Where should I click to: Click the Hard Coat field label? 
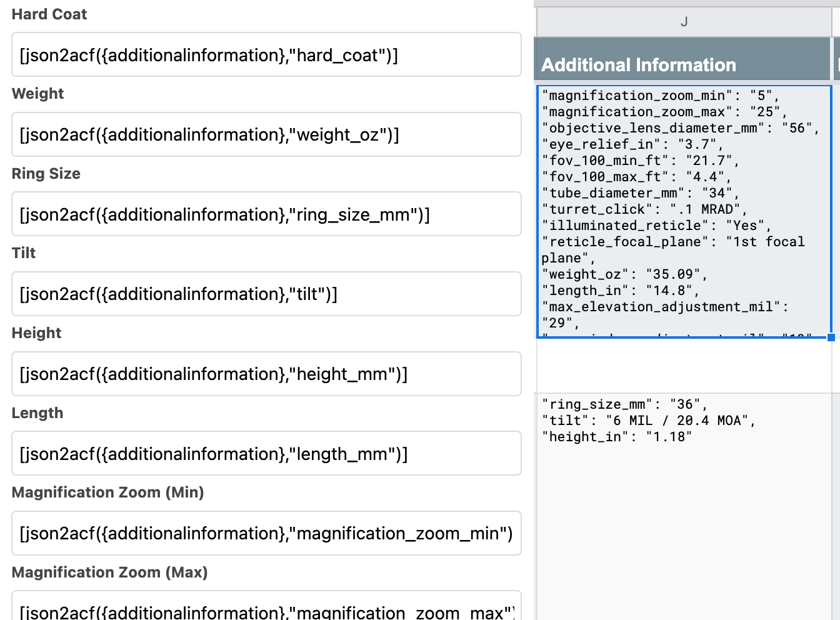click(49, 14)
